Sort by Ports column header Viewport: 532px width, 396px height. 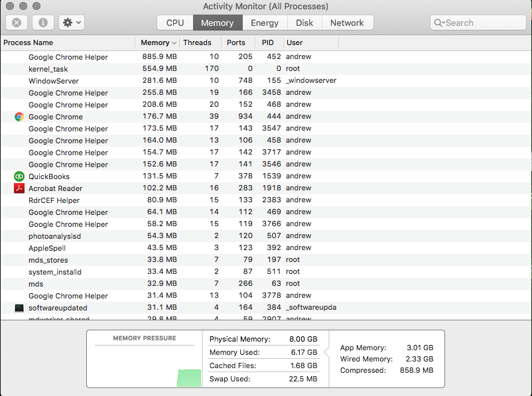[x=238, y=42]
